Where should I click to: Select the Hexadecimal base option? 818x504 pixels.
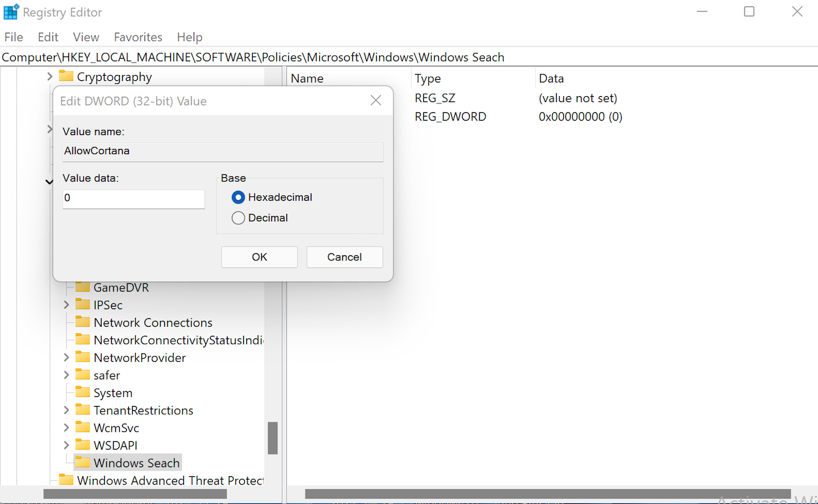point(239,197)
